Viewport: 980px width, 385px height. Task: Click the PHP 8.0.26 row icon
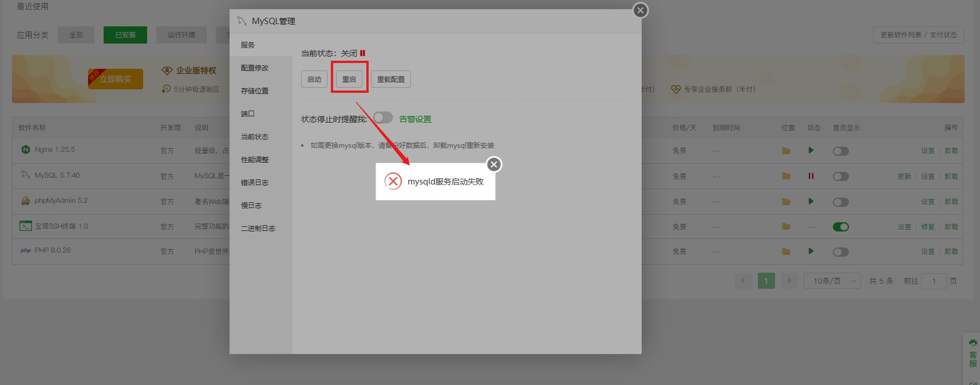pyautogui.click(x=25, y=250)
